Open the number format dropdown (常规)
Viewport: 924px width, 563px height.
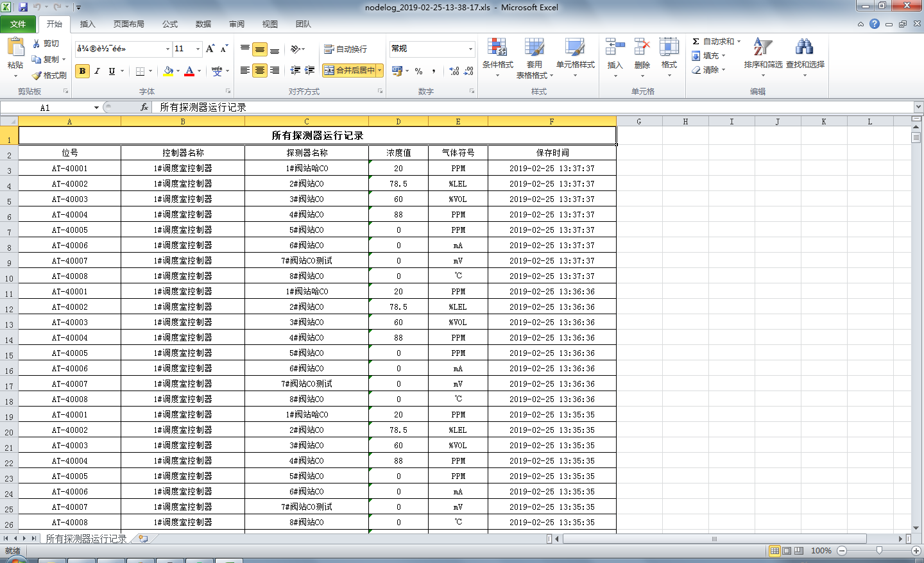click(470, 49)
